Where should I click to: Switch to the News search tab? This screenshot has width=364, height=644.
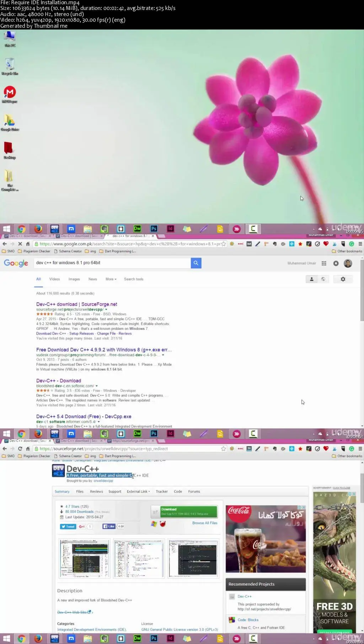point(92,279)
